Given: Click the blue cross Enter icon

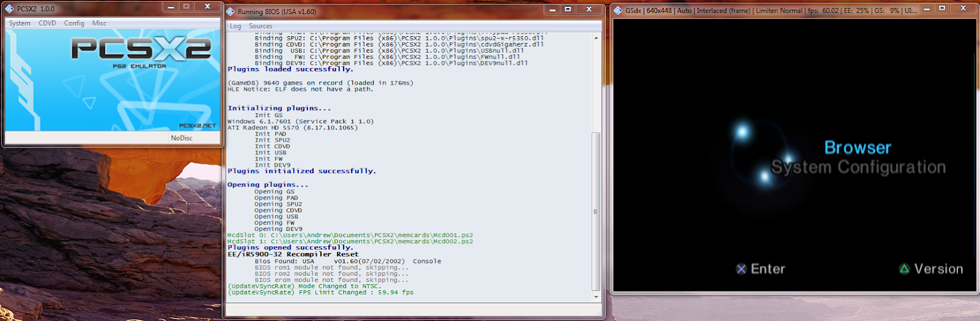Looking at the screenshot, I should 741,269.
